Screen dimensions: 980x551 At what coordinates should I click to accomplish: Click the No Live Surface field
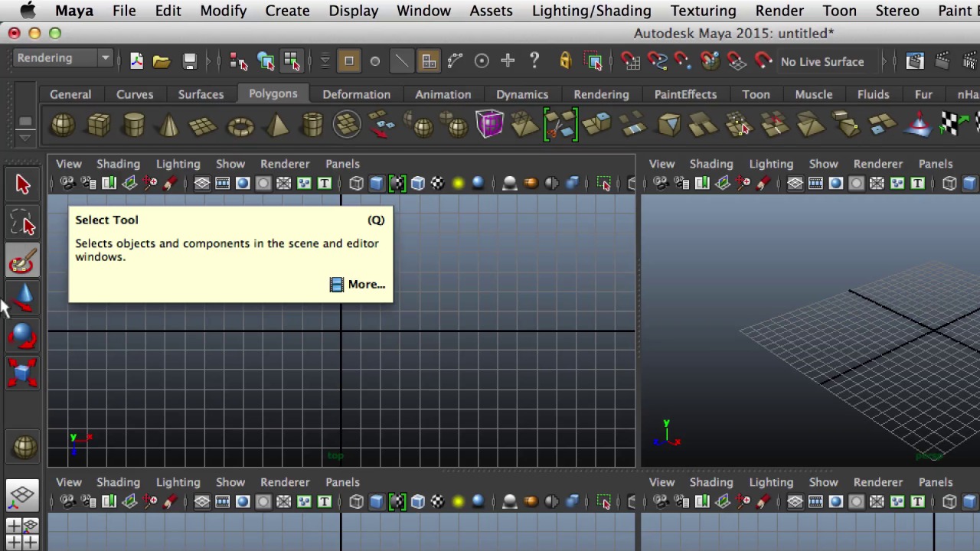(822, 61)
